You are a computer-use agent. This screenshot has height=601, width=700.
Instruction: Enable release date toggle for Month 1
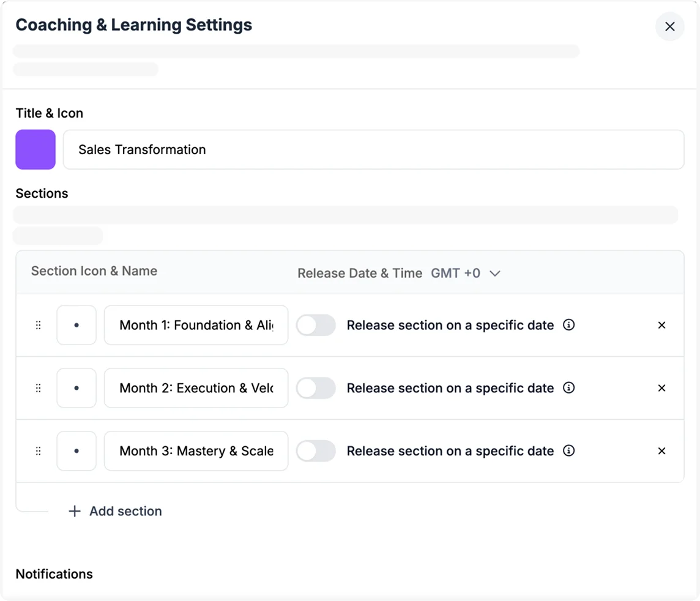316,325
